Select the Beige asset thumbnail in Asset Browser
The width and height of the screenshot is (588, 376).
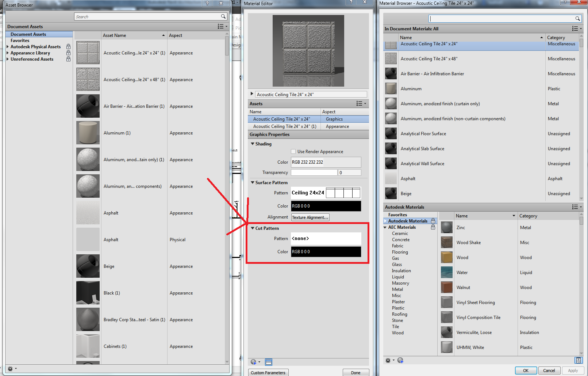point(88,266)
